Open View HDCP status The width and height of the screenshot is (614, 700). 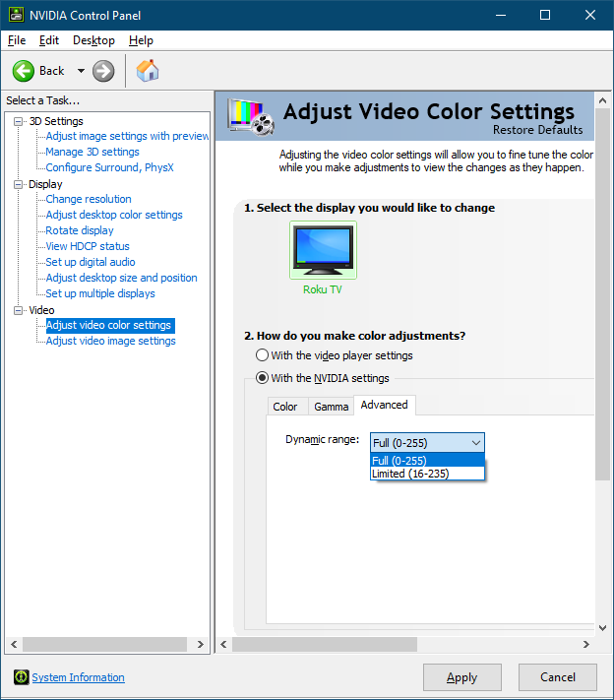(88, 246)
